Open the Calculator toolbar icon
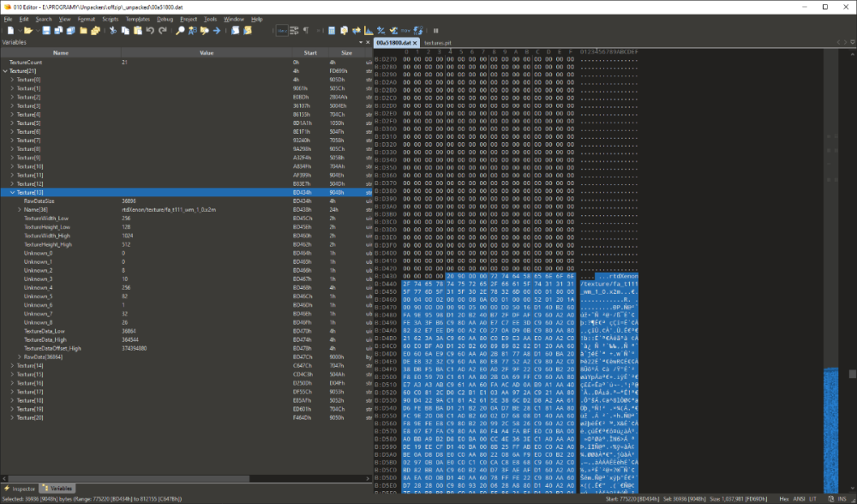This screenshot has height=504, width=857. pos(332,30)
